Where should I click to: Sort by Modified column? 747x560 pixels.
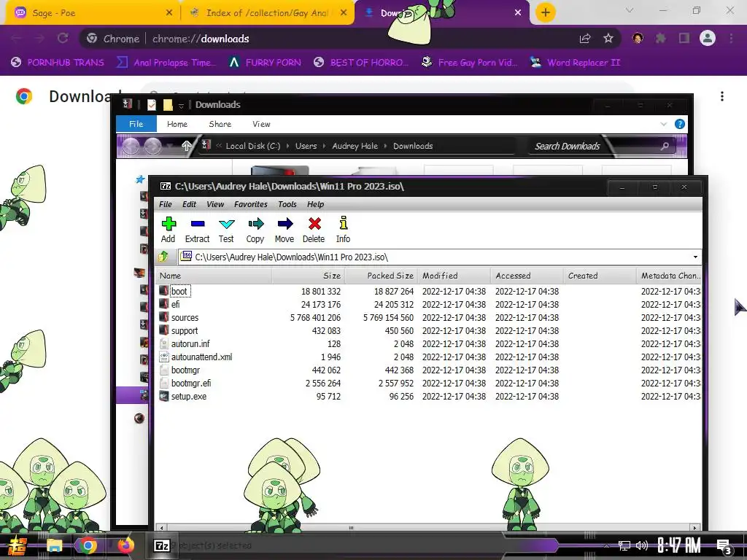point(454,276)
